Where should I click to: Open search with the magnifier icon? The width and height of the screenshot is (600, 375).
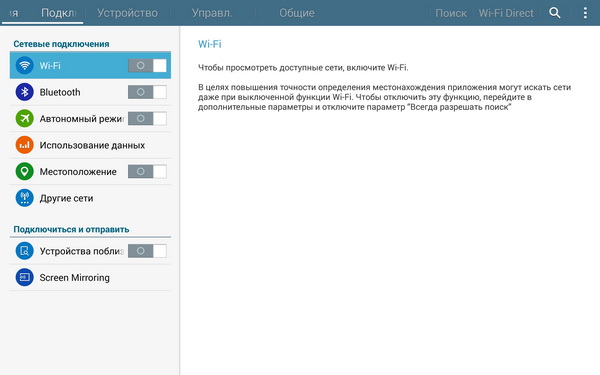click(x=554, y=13)
